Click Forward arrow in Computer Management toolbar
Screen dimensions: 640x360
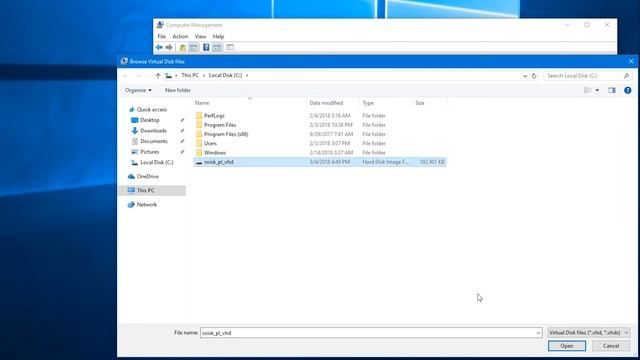pyautogui.click(x=169, y=47)
